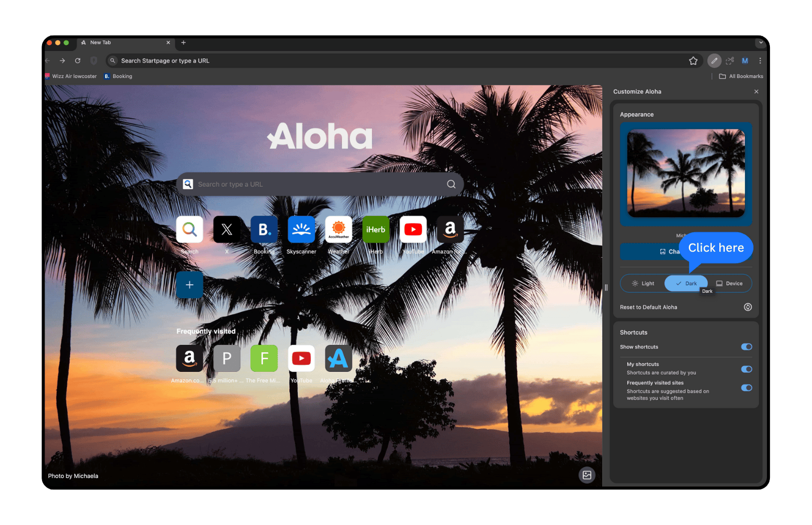Toggle the Frequently visited sites switch

point(746,388)
